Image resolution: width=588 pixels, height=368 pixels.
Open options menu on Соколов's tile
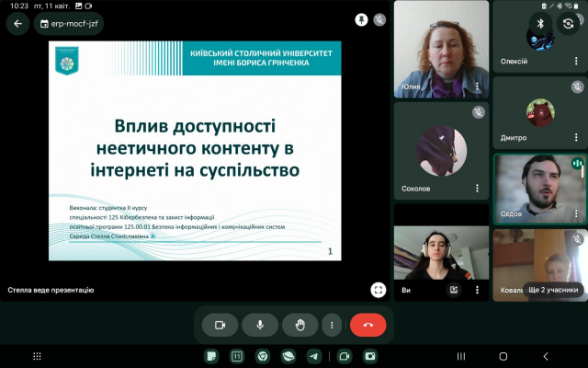click(x=477, y=188)
